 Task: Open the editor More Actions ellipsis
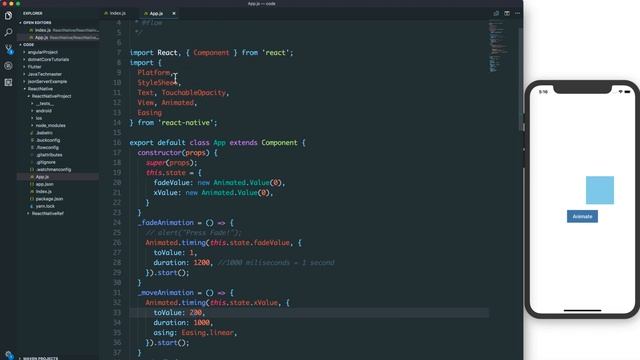tap(518, 13)
